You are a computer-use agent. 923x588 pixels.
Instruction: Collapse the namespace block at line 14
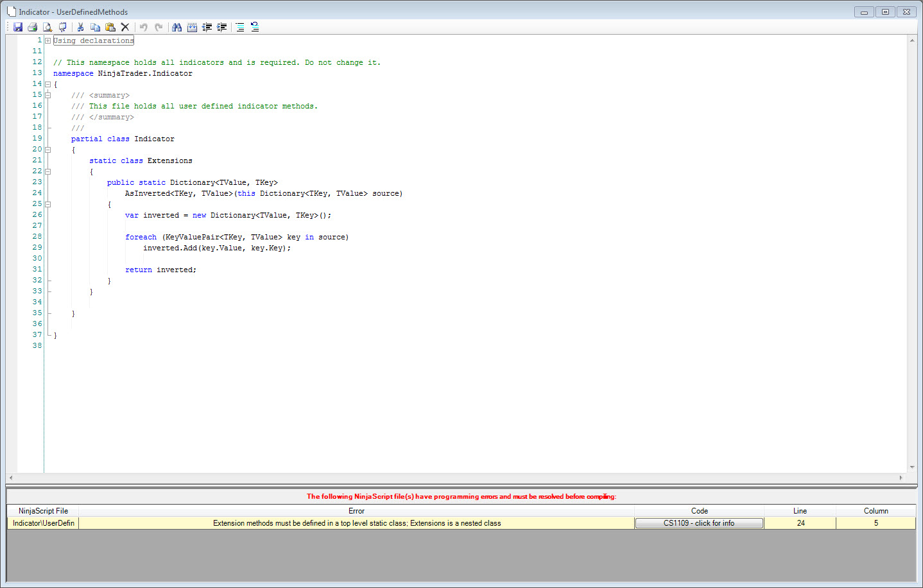tap(47, 84)
